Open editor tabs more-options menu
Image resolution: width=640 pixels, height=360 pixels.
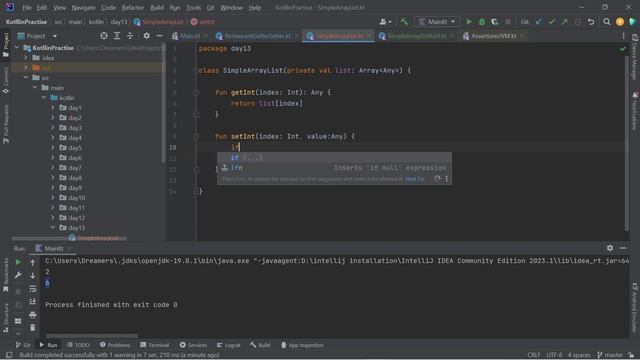coord(623,36)
